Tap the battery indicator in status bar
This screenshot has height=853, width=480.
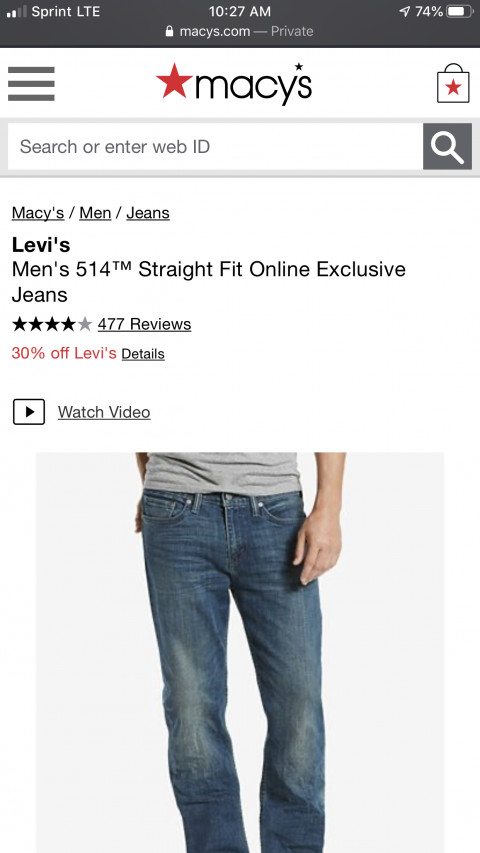point(459,11)
